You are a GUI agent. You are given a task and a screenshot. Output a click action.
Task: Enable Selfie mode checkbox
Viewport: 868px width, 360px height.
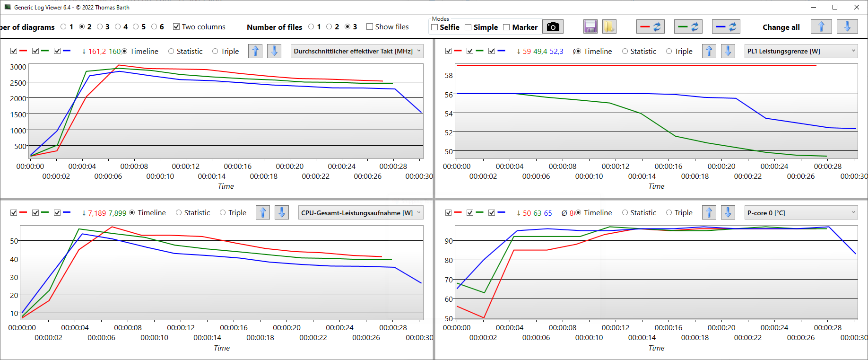(434, 27)
